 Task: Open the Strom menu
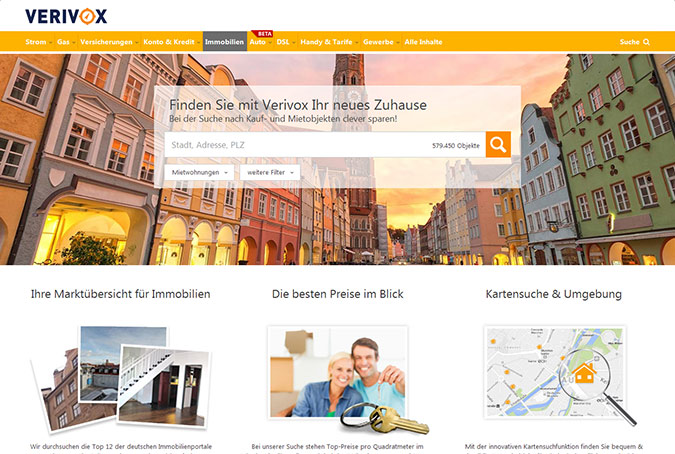click(x=38, y=42)
